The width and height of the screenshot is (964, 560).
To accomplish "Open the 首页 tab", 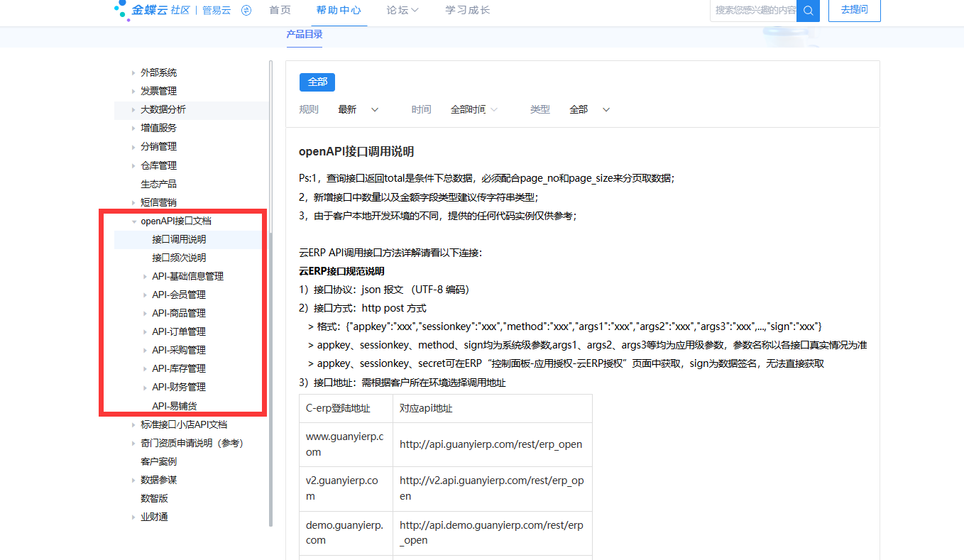I will click(280, 10).
